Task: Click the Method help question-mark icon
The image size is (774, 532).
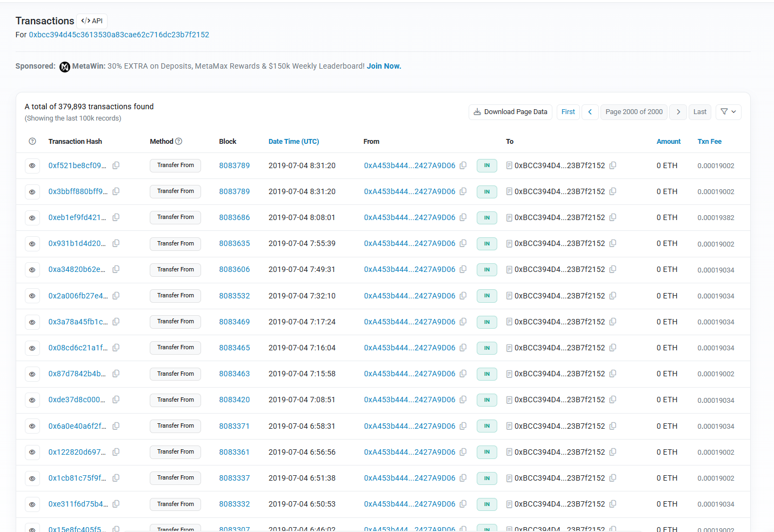Action: click(x=179, y=141)
